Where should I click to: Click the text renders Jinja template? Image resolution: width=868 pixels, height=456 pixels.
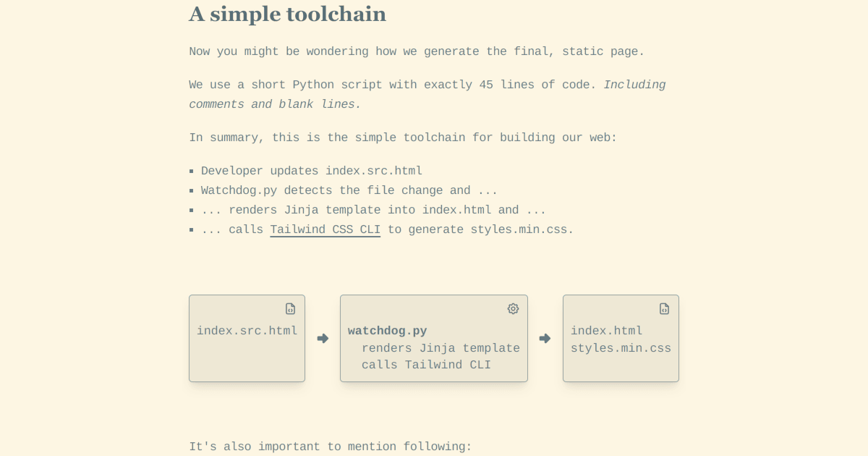[441, 348]
